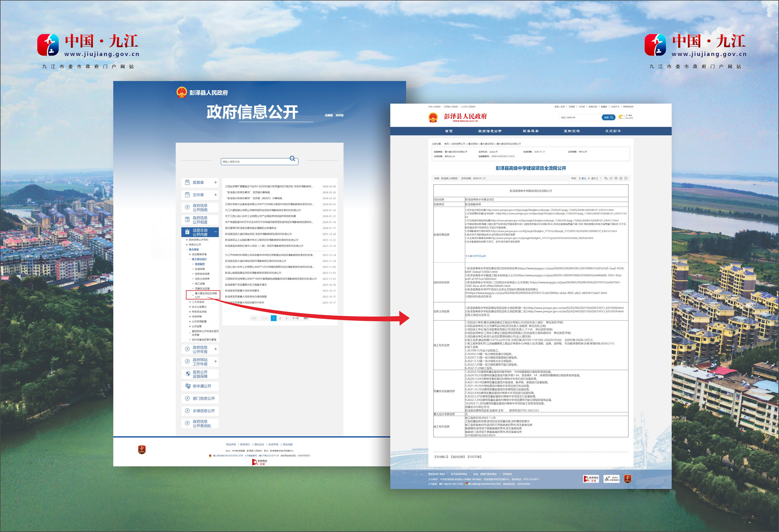The height and width of the screenshot is (532, 779).
Task: Click the search input field on left page
Action: (x=253, y=162)
